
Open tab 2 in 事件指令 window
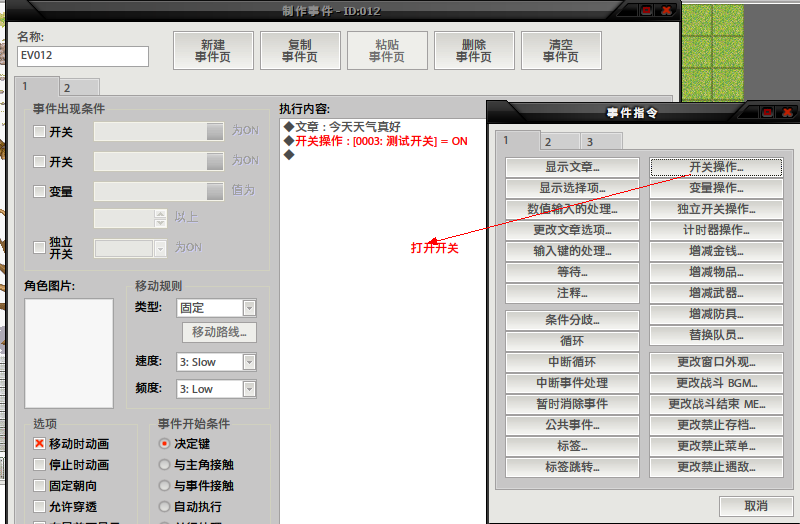tap(560, 141)
